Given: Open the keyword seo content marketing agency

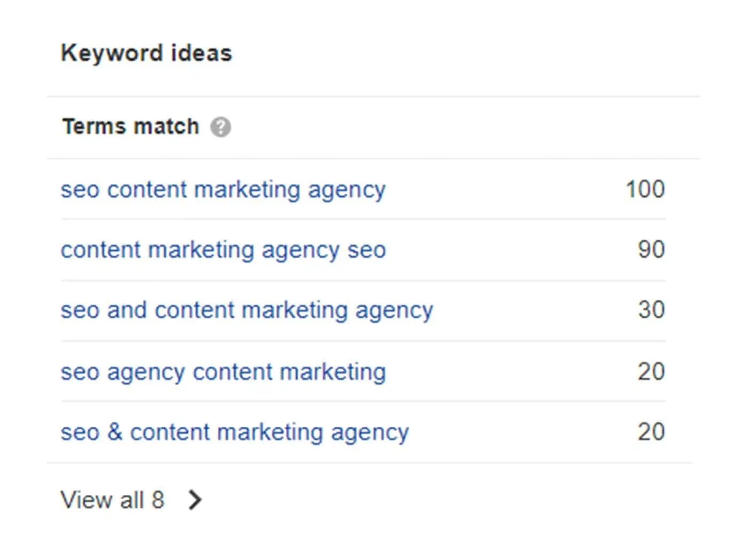Looking at the screenshot, I should (x=224, y=189).
